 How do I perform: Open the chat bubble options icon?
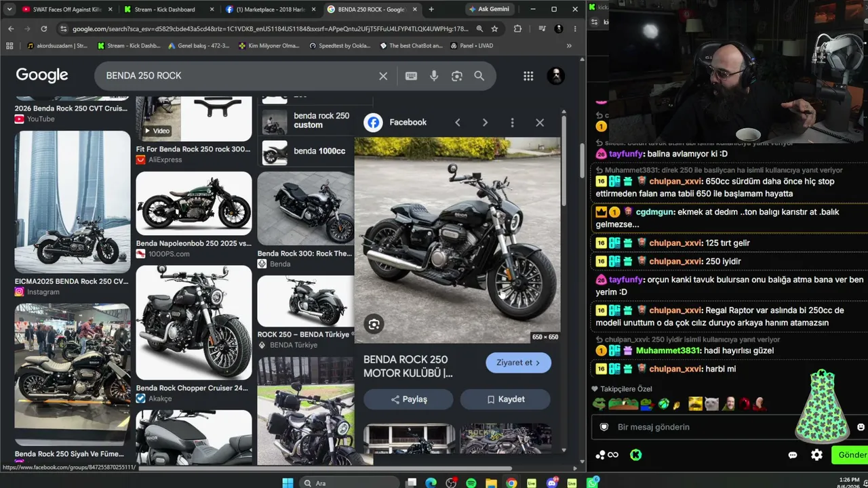click(793, 455)
